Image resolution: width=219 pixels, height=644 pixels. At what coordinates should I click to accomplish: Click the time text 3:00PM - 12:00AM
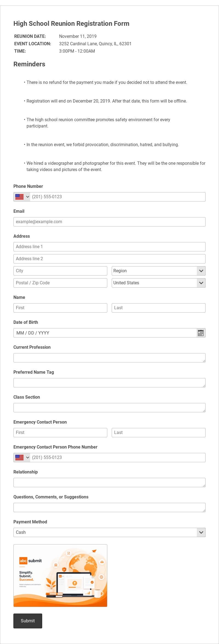pos(77,51)
